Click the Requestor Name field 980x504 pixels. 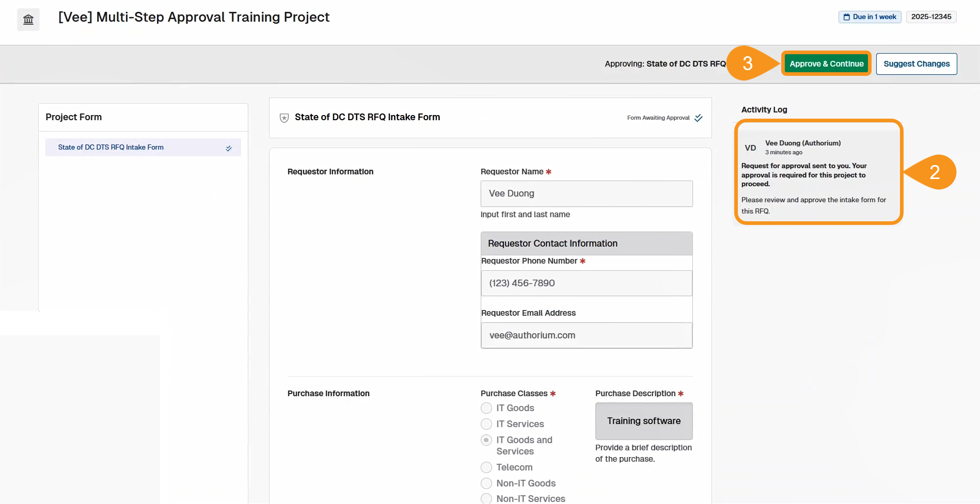(x=586, y=193)
